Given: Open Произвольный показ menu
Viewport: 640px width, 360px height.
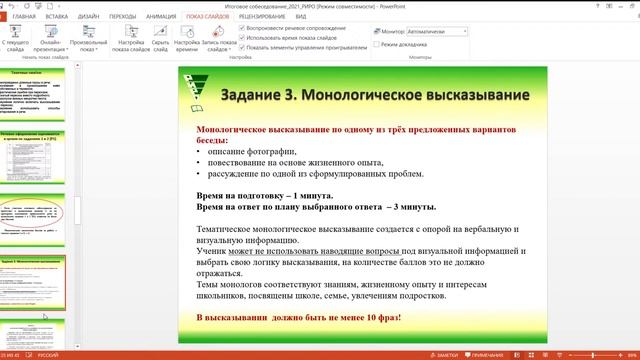Looking at the screenshot, I should point(89,38).
